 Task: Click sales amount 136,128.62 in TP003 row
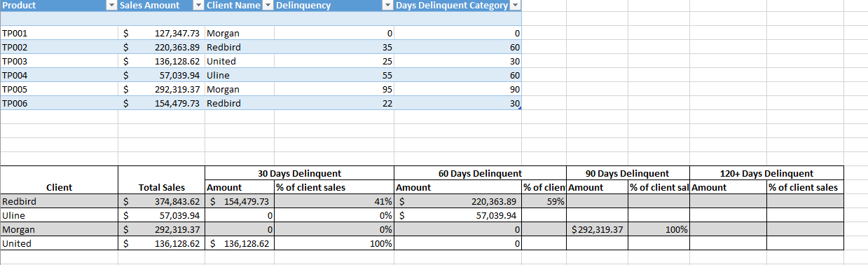tap(161, 61)
